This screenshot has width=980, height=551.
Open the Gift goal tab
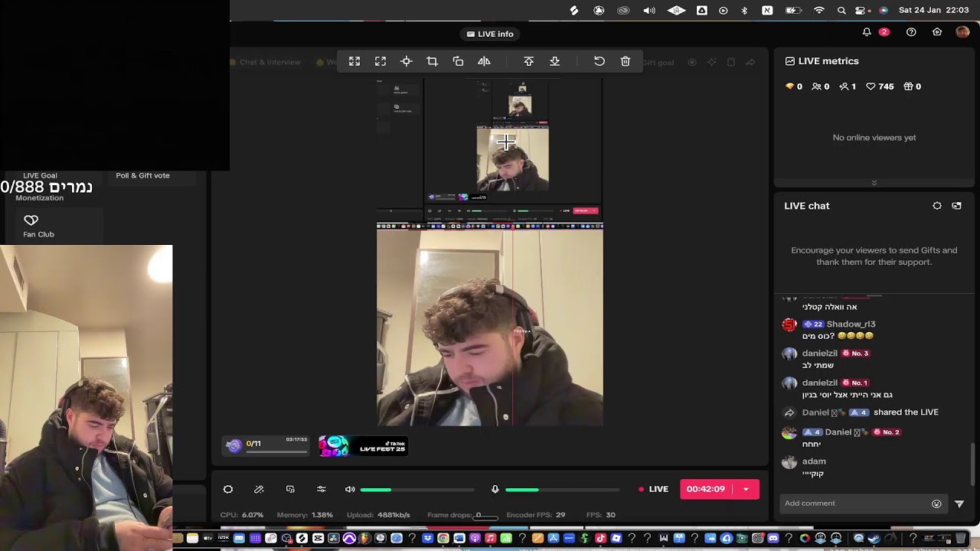(657, 62)
